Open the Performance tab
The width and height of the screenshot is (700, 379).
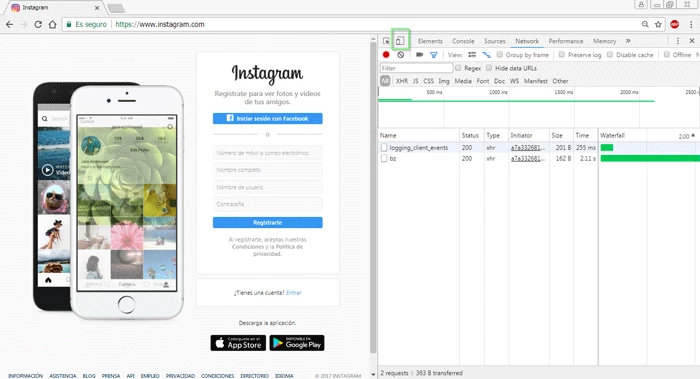(566, 41)
